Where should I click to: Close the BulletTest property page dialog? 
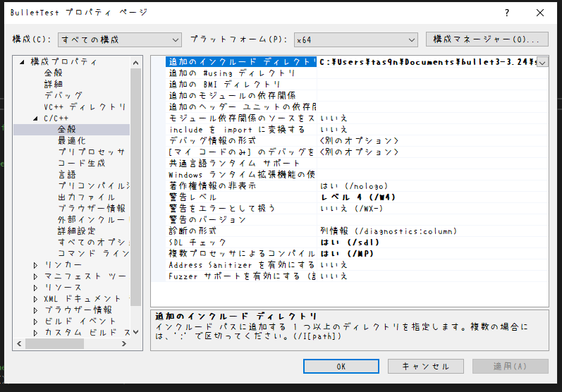click(x=539, y=13)
